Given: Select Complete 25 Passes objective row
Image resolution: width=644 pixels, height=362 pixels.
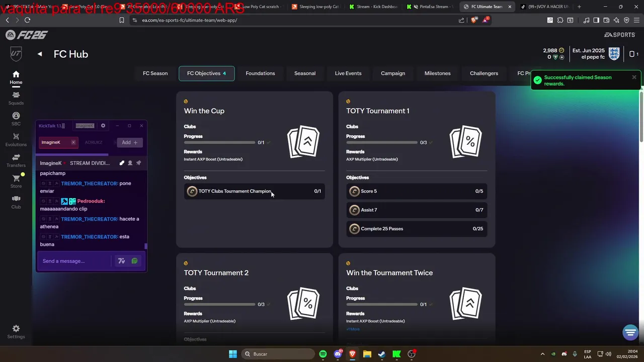Looking at the screenshot, I should tap(417, 229).
